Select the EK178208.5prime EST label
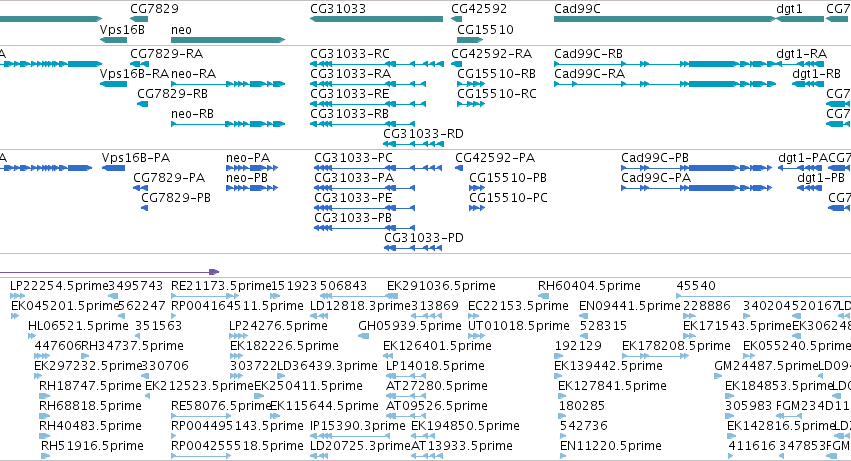851x461 pixels. [x=676, y=346]
